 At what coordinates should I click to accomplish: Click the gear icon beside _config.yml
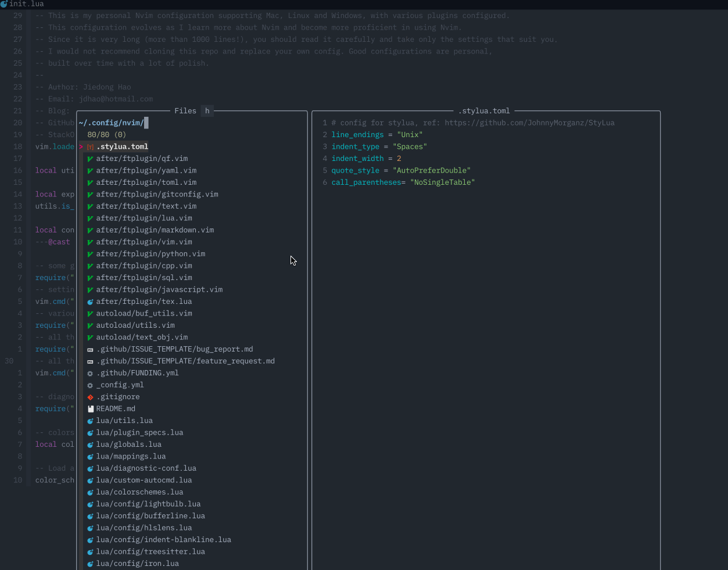click(89, 385)
